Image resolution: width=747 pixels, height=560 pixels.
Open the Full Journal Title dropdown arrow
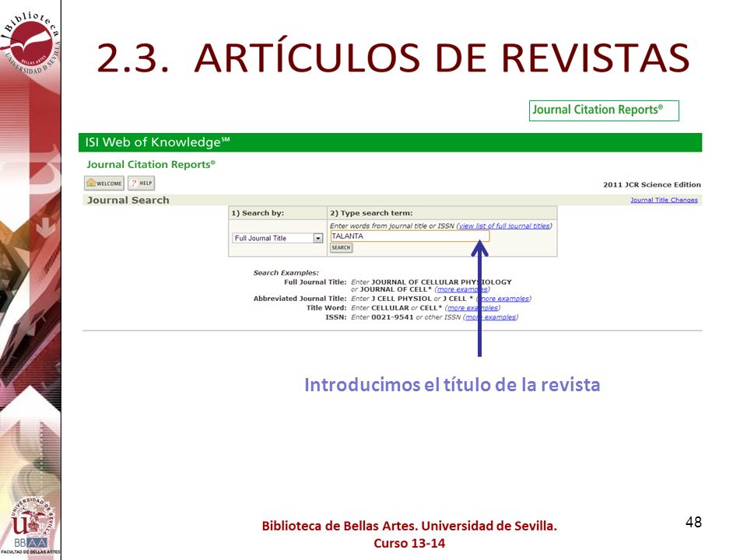coord(317,238)
